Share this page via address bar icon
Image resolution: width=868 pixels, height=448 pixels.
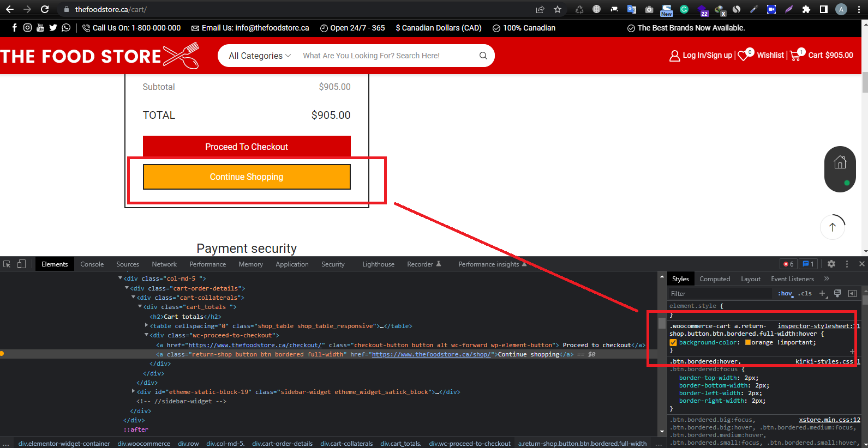[x=540, y=9]
